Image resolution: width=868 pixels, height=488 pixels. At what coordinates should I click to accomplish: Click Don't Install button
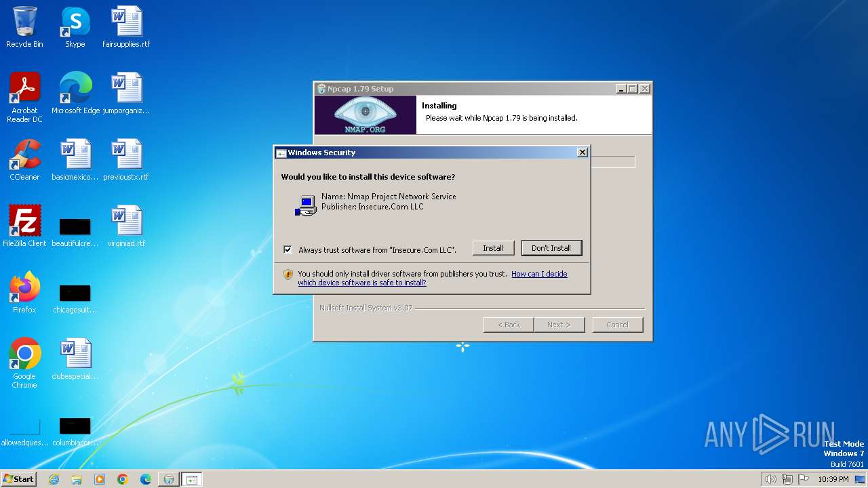(x=551, y=248)
